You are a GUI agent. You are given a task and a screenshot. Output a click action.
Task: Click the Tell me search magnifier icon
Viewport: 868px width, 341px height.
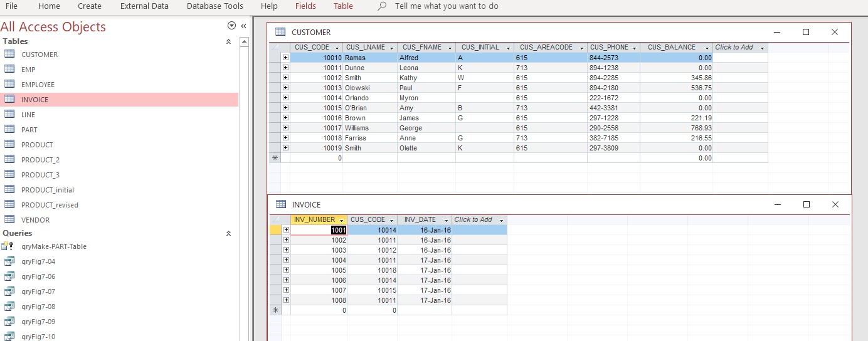[382, 6]
